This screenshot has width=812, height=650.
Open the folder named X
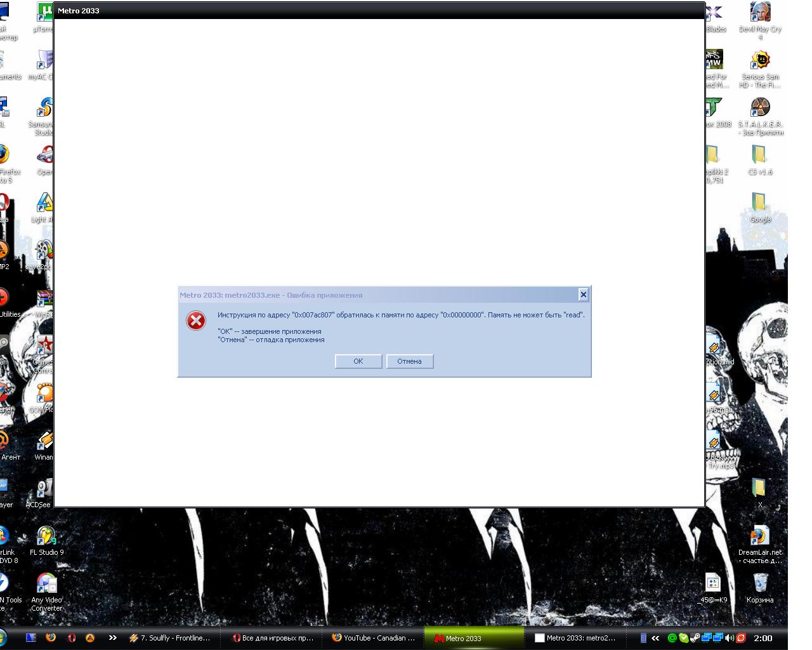pyautogui.click(x=759, y=493)
